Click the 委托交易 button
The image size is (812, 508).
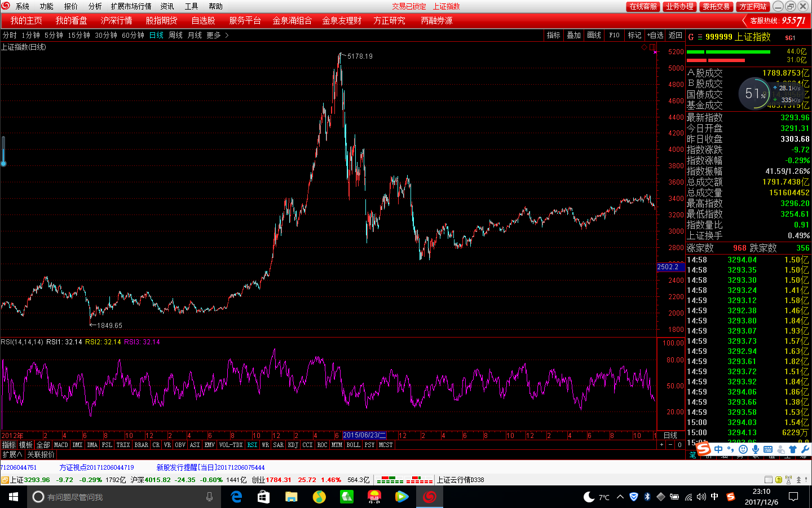[716, 6]
